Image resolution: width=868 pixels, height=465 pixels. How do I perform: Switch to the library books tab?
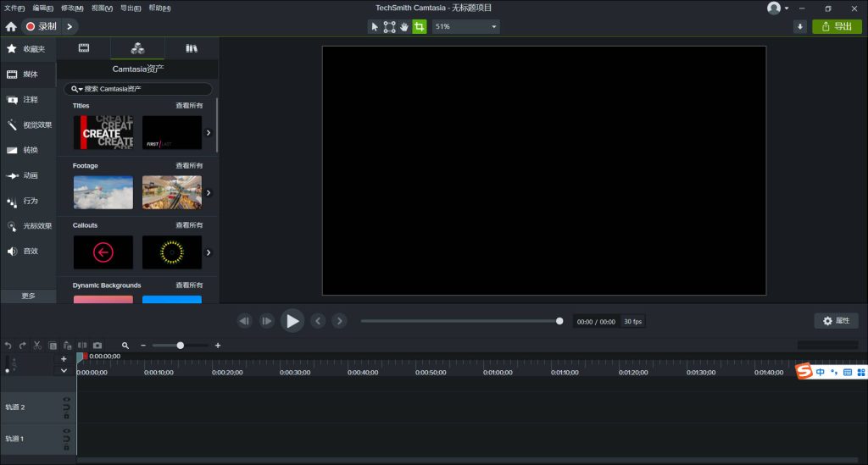[192, 48]
